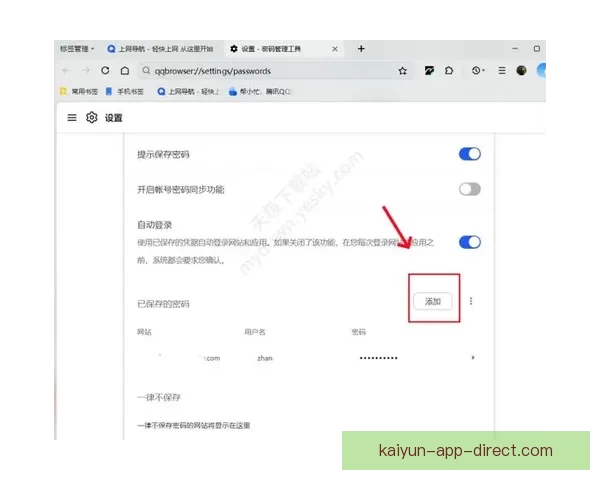Image resolution: width=600 pixels, height=480 pixels.
Task: Open the history clock icon
Action: tap(477, 70)
